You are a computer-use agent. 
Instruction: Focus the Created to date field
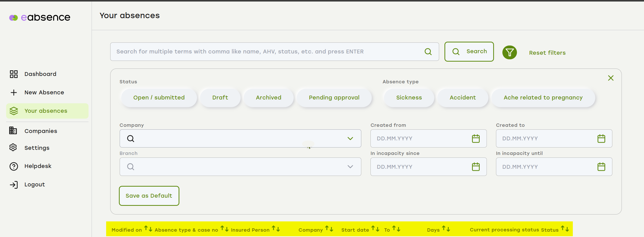point(554,139)
